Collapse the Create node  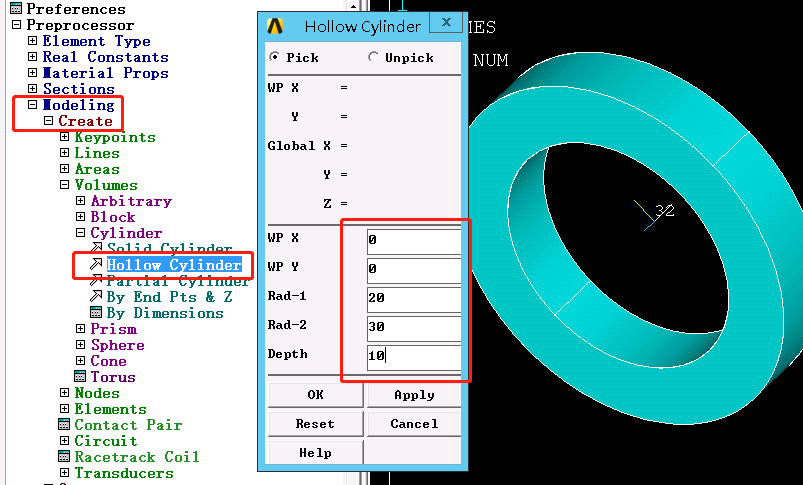(48, 121)
